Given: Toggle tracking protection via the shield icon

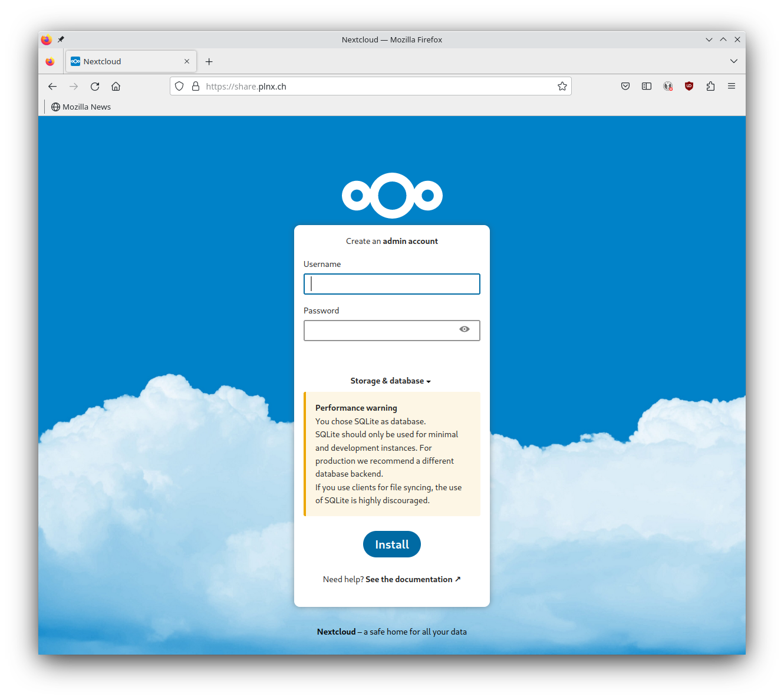Looking at the screenshot, I should point(179,86).
